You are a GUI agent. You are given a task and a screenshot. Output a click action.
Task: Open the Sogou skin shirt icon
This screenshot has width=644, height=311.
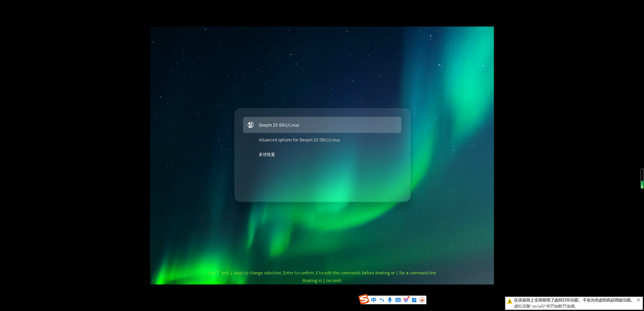(x=406, y=300)
